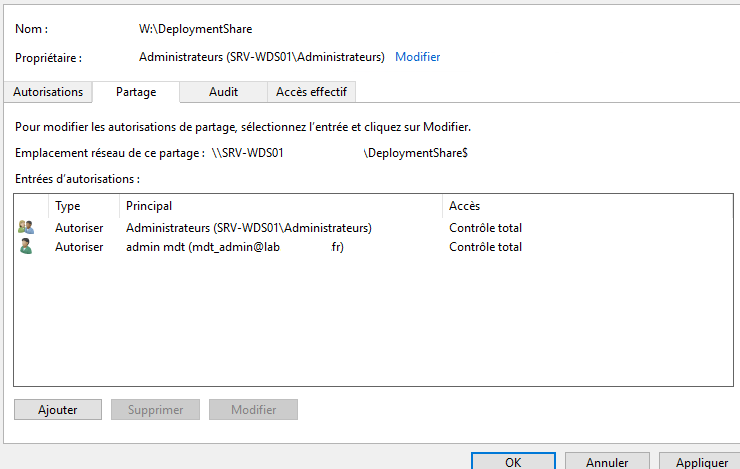This screenshot has height=469, width=740.
Task: Select the admin mdt (mdt_admin) principal entry
Action: [x=234, y=247]
